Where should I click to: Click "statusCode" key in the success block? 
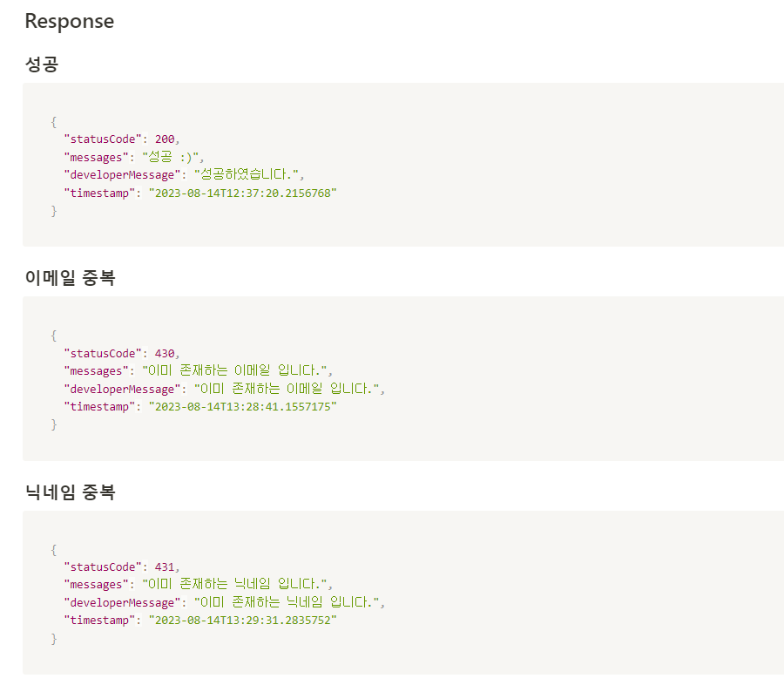pos(103,139)
